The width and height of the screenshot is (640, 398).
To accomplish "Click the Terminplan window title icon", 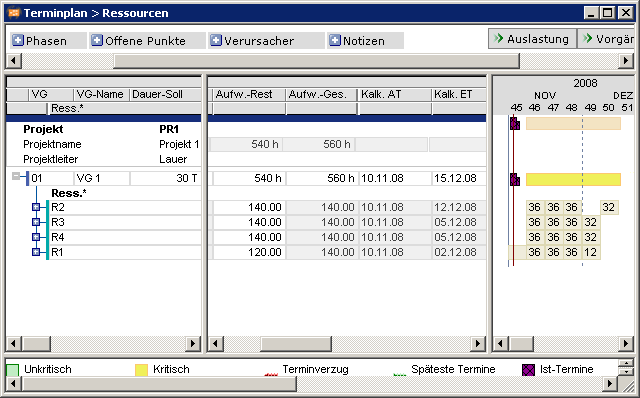I will [14, 13].
